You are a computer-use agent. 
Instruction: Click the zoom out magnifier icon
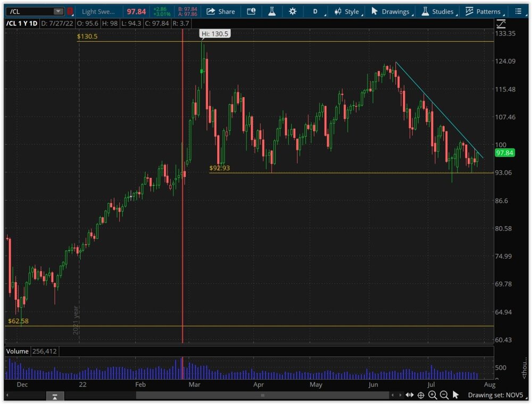tap(444, 395)
